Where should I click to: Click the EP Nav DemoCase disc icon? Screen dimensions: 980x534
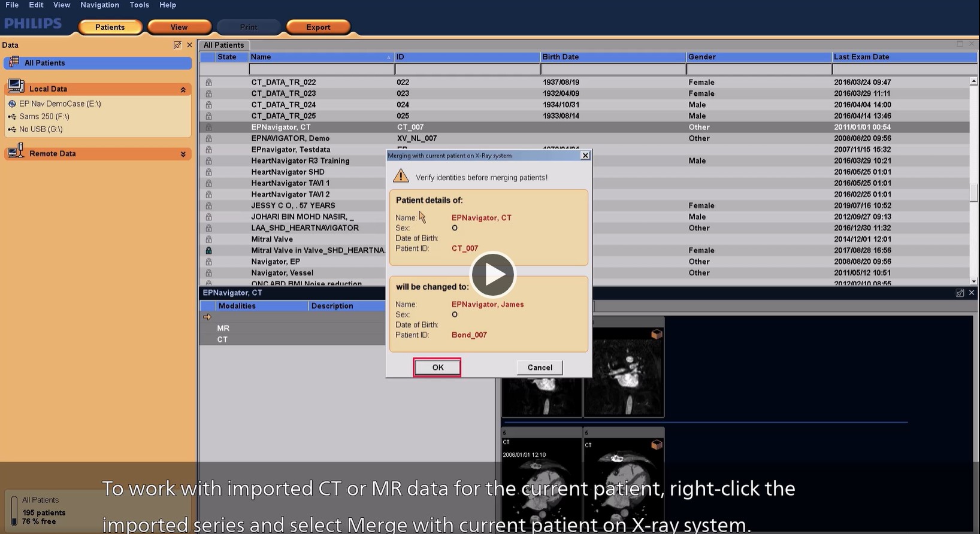[12, 104]
